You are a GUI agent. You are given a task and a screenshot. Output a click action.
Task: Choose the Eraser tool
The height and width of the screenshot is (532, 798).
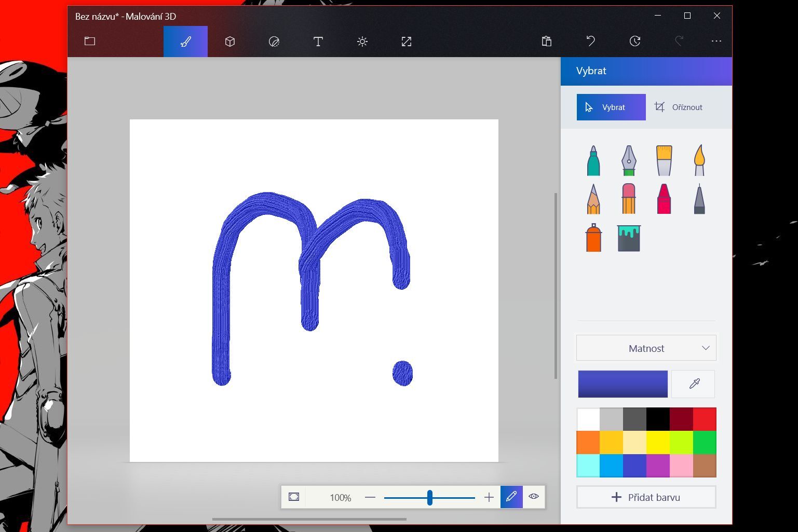(629, 199)
